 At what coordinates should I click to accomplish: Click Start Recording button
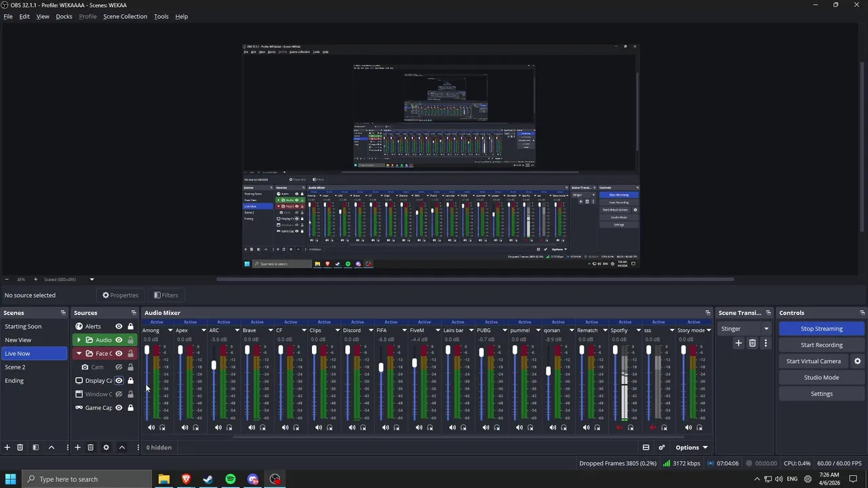tap(821, 345)
